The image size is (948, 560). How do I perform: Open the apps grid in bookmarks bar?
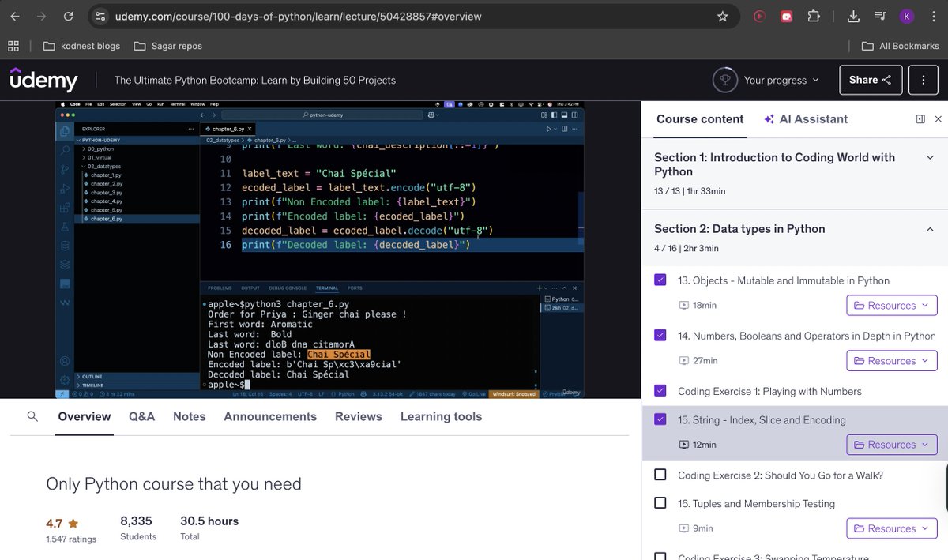(x=13, y=46)
